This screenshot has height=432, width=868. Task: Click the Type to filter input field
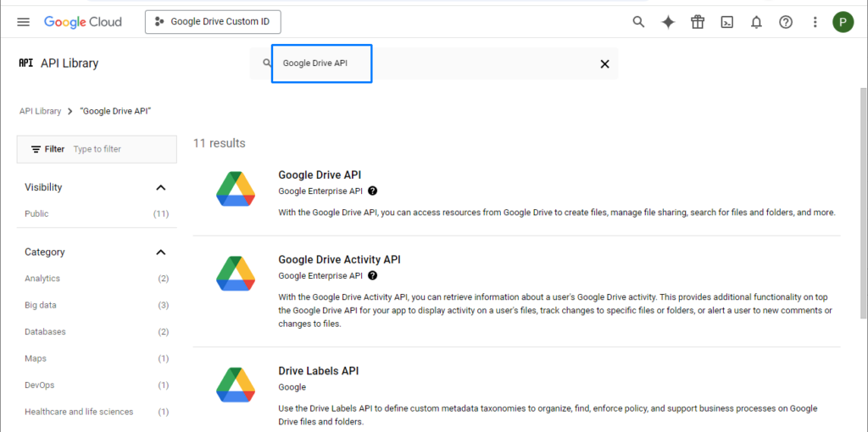pyautogui.click(x=122, y=149)
